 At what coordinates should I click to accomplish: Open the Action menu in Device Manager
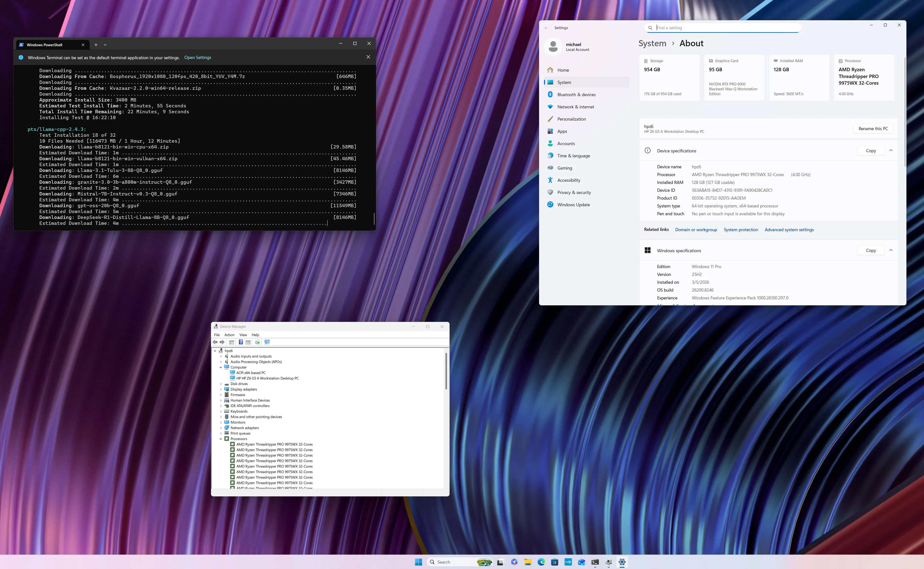pos(229,335)
